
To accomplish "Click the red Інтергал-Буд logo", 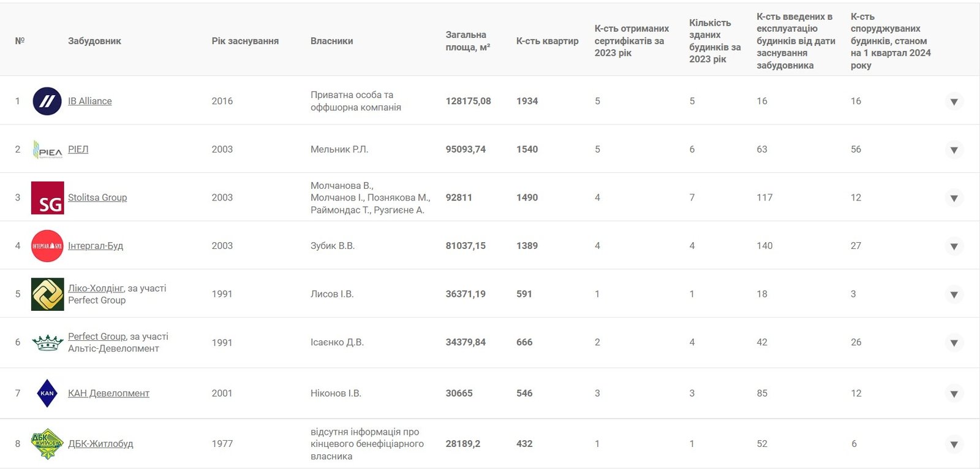I will coord(47,246).
